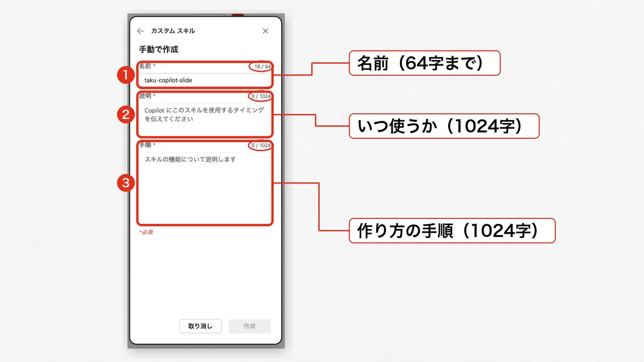Viewport: 644px width, 362px height.
Task: Click the 名前 field label
Action: (x=145, y=66)
